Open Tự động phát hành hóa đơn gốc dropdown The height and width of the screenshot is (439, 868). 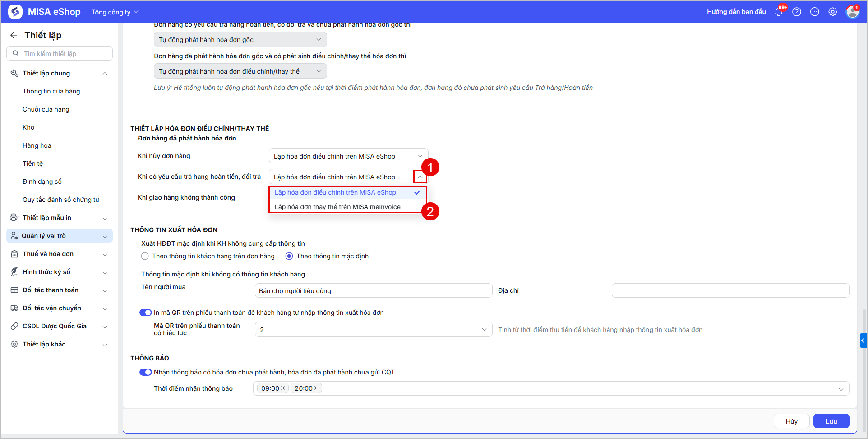coord(240,39)
